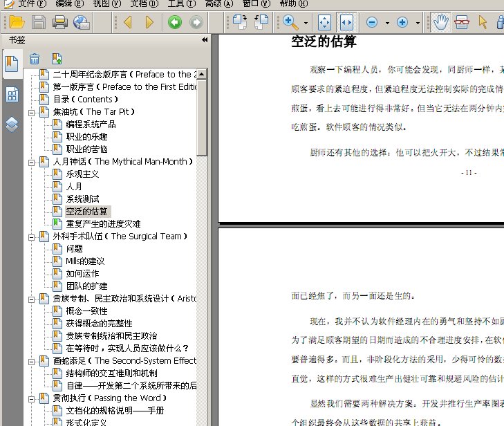
Task: Switch to the layers sidebar tab
Action: 12,124
